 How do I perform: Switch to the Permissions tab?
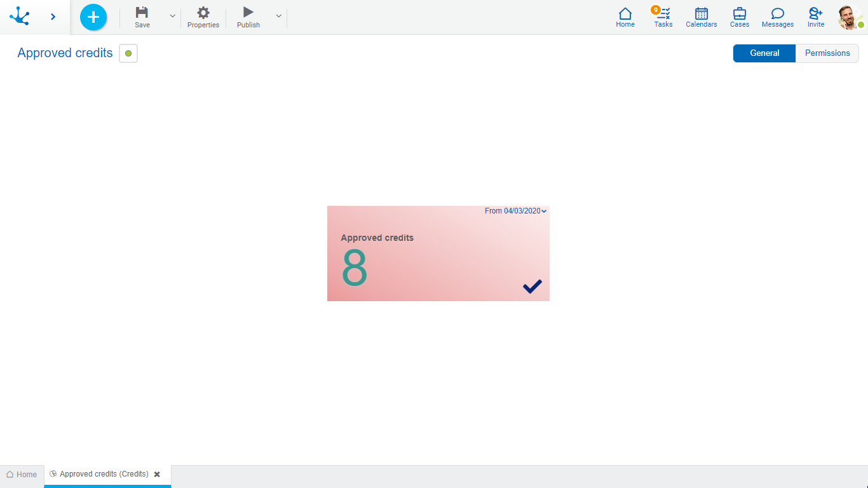click(827, 53)
